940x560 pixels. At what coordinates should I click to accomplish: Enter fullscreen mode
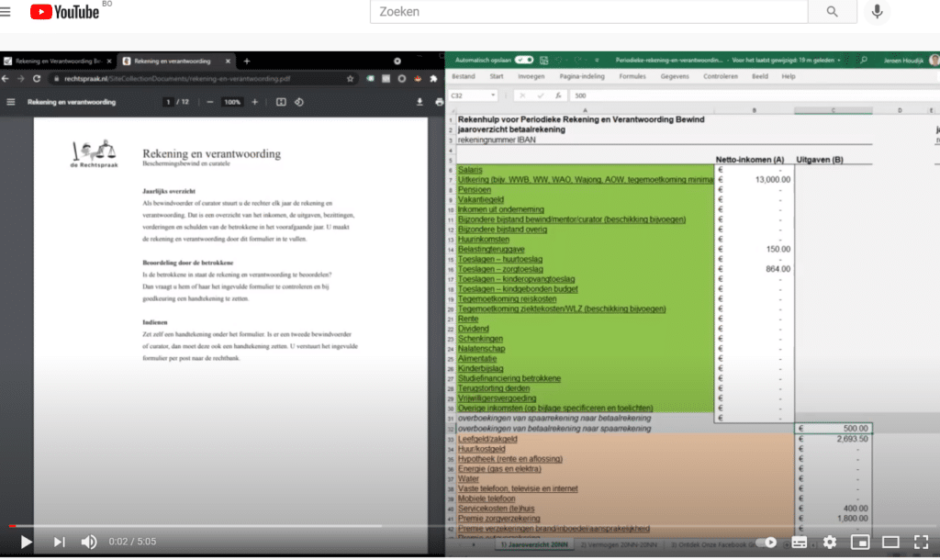point(921,542)
